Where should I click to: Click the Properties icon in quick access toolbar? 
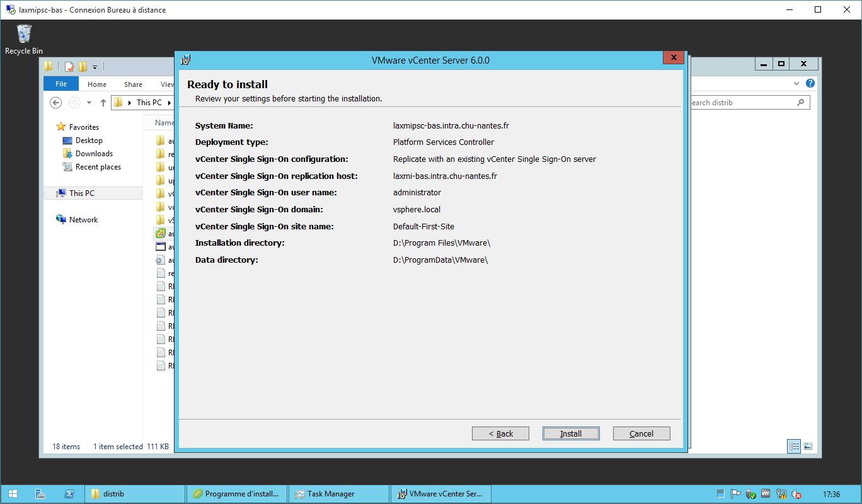point(69,67)
